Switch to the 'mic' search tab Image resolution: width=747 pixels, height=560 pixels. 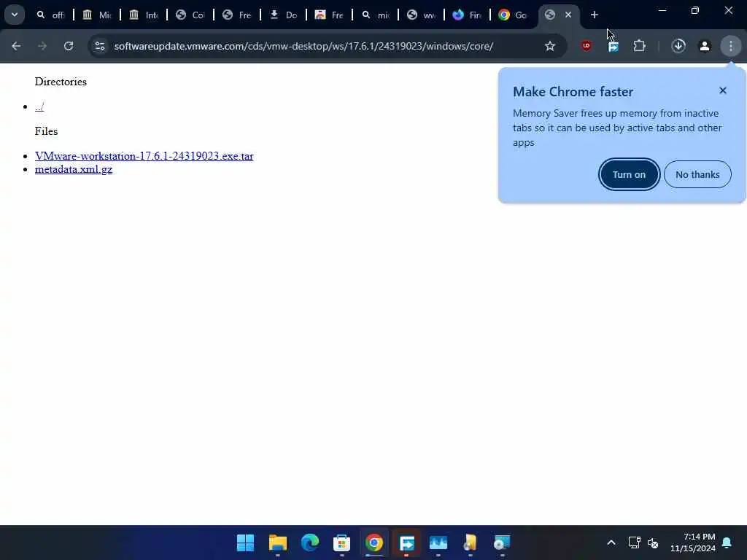pos(376,15)
